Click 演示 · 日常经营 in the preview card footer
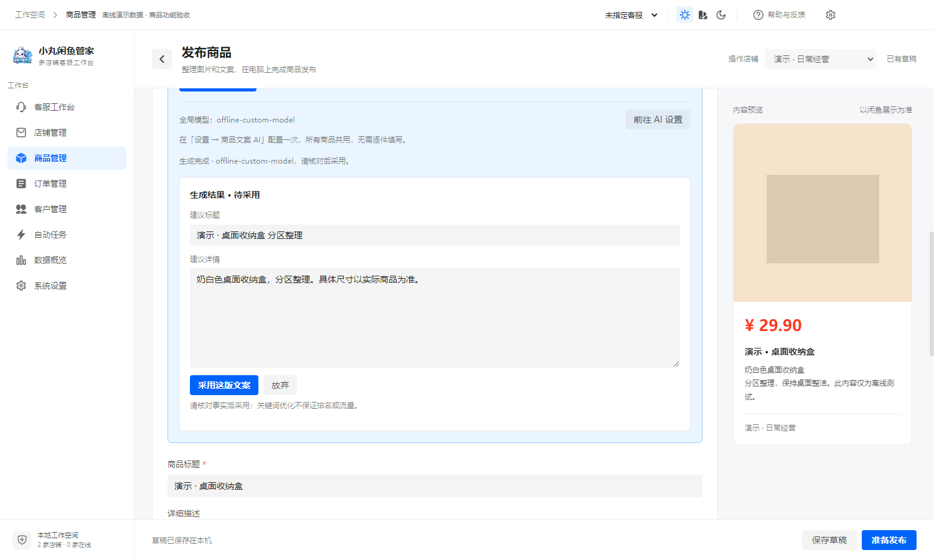The width and height of the screenshot is (934, 560). click(770, 428)
